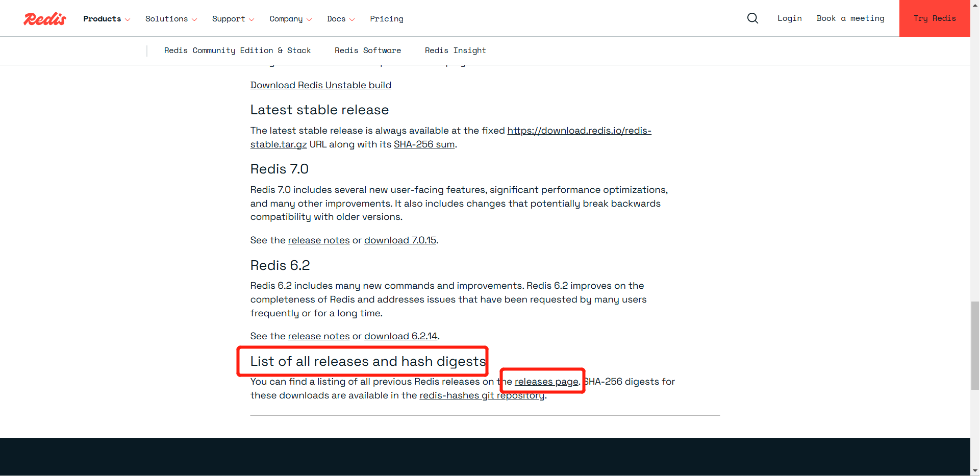The height and width of the screenshot is (476, 980).
Task: Open the Support menu
Action: tap(229, 19)
